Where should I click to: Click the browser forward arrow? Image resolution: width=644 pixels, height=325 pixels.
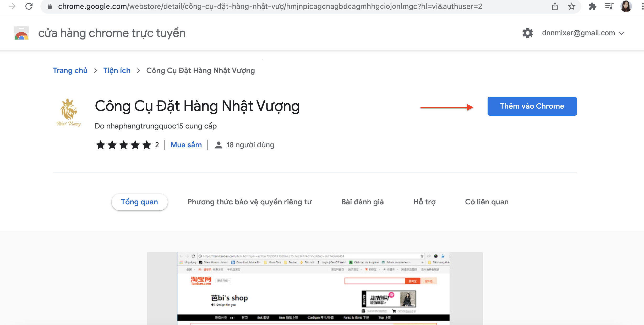click(12, 6)
